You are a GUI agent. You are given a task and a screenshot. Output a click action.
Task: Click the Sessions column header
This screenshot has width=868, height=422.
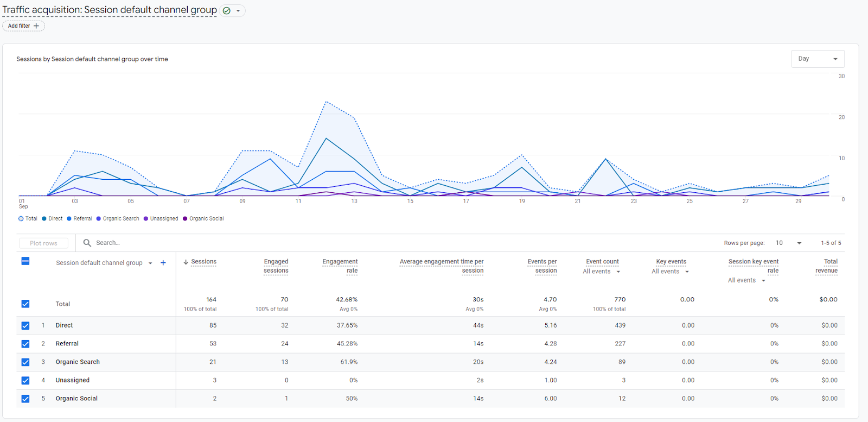pos(203,262)
